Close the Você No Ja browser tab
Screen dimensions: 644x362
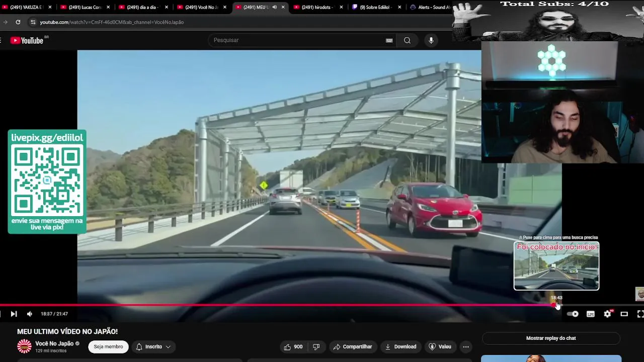point(225,7)
